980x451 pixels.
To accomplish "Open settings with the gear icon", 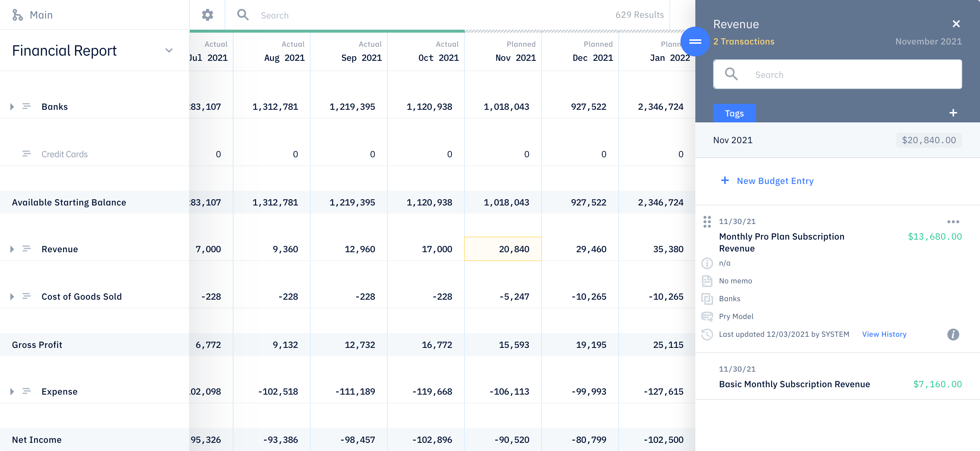I will [x=207, y=15].
